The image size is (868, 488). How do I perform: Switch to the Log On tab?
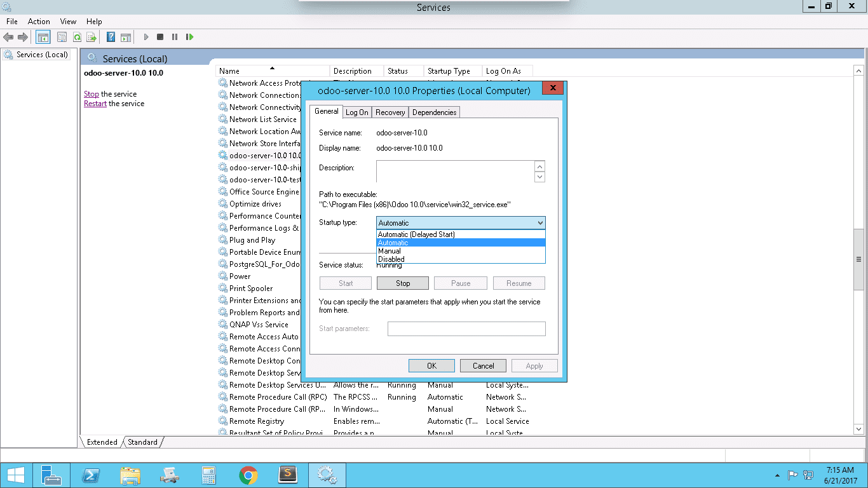[x=356, y=112]
